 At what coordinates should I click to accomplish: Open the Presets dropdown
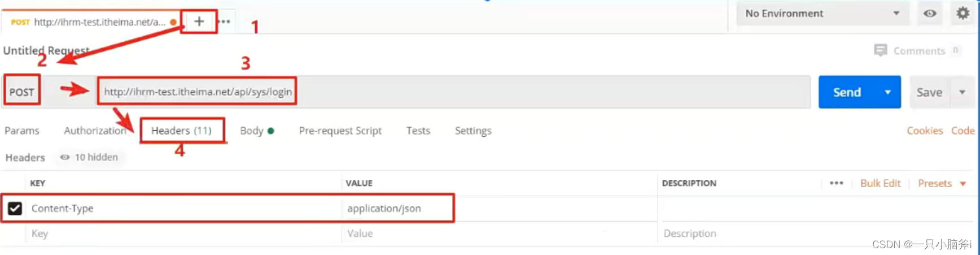coord(942,183)
